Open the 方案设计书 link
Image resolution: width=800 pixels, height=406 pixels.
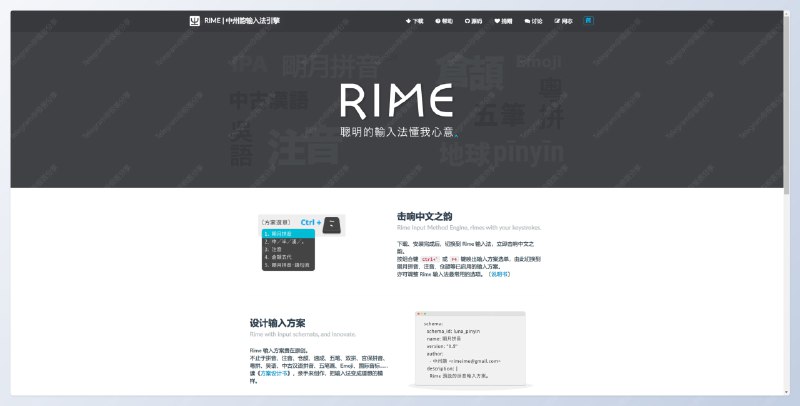(276, 372)
